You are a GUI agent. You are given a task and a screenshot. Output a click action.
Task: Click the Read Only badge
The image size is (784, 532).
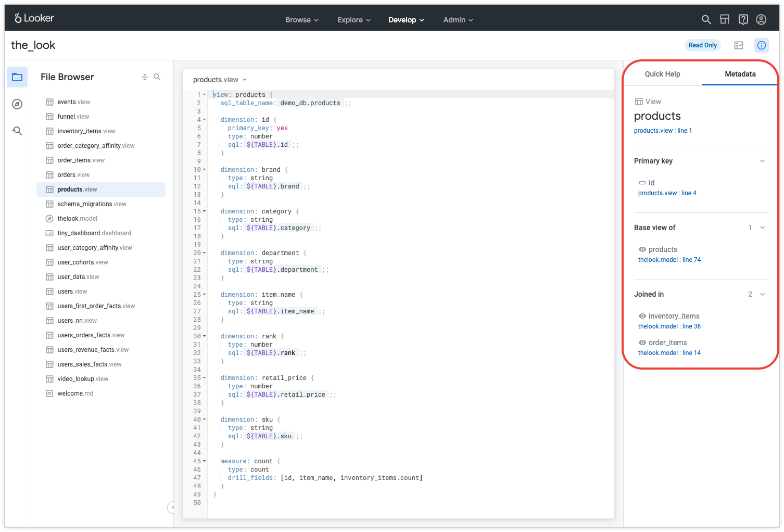point(702,45)
